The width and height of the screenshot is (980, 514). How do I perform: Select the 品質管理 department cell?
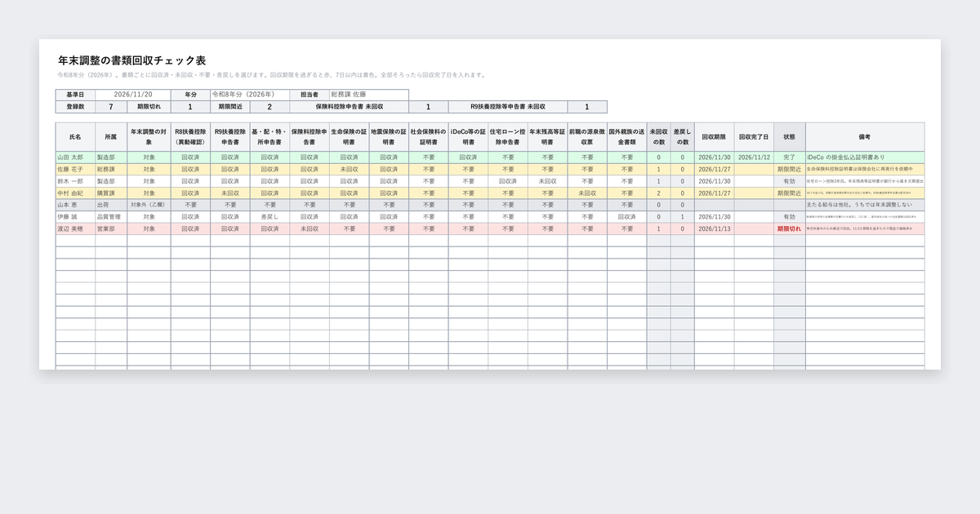click(111, 217)
